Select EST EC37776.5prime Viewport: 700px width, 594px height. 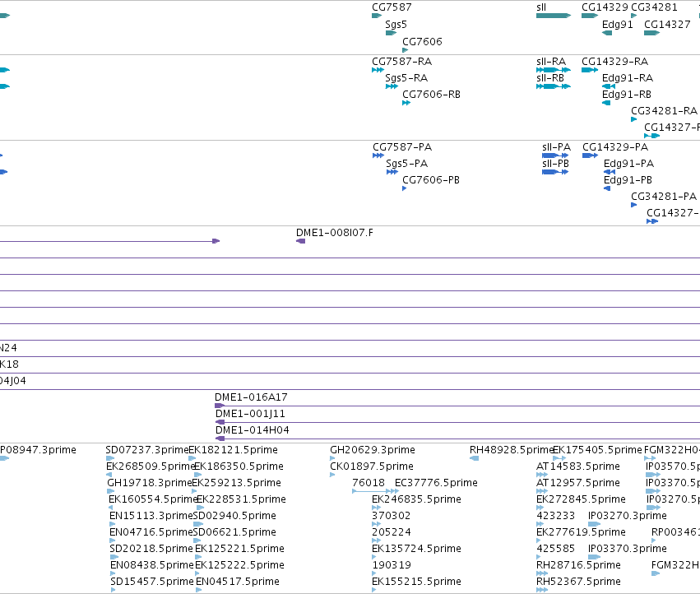point(436,483)
